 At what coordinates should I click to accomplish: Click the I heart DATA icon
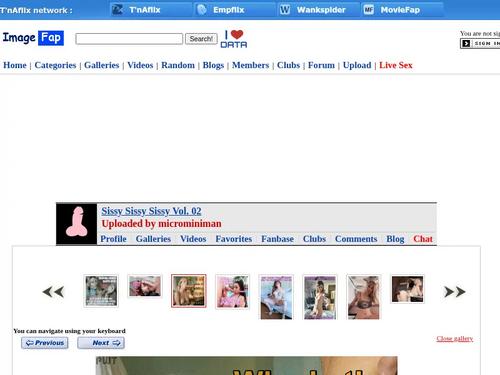[x=234, y=39]
